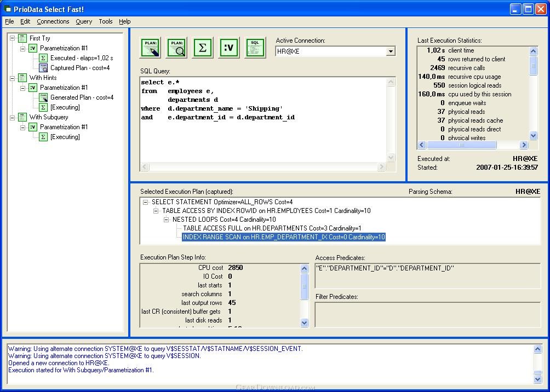Viewport: 550px width, 392px height.
Task: Select Parametrization #1 label under First Try
Action: coord(64,48)
